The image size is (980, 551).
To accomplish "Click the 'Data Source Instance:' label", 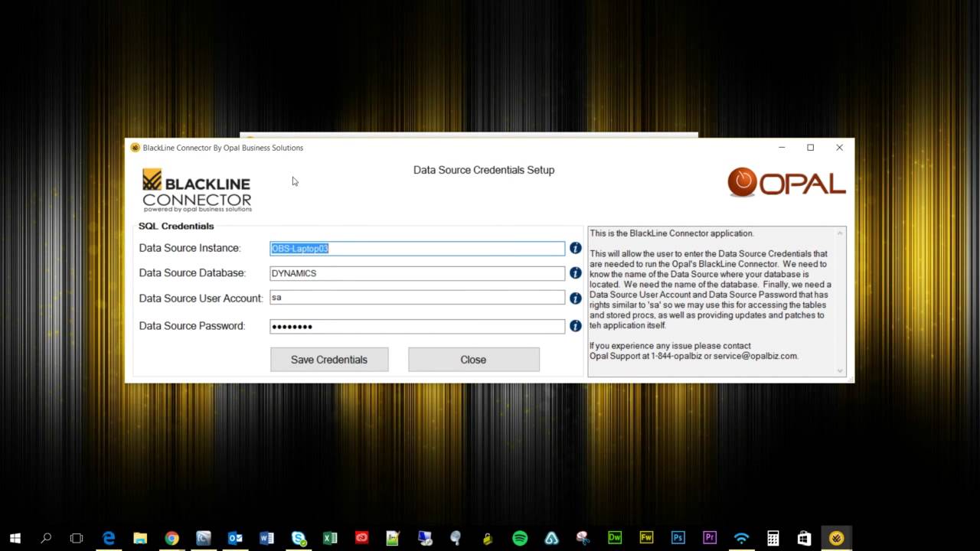I will pos(190,248).
